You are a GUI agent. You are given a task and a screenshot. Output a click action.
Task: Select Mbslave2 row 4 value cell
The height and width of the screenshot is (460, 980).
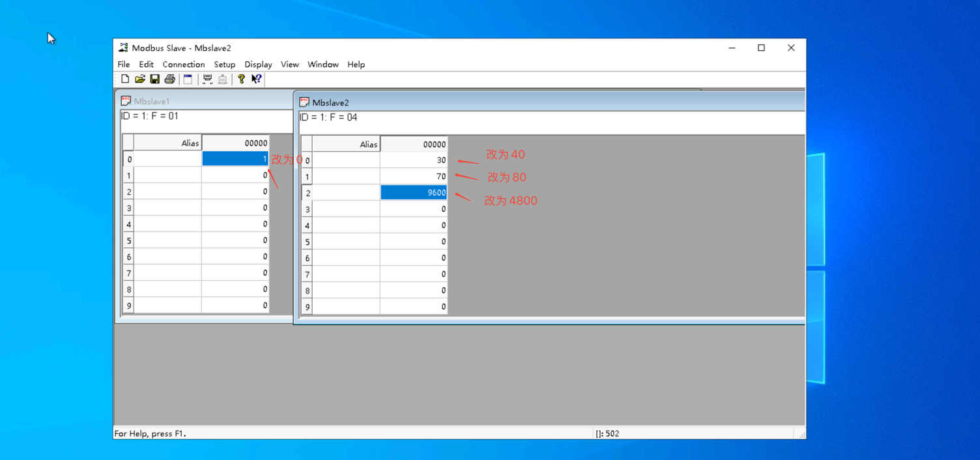414,225
